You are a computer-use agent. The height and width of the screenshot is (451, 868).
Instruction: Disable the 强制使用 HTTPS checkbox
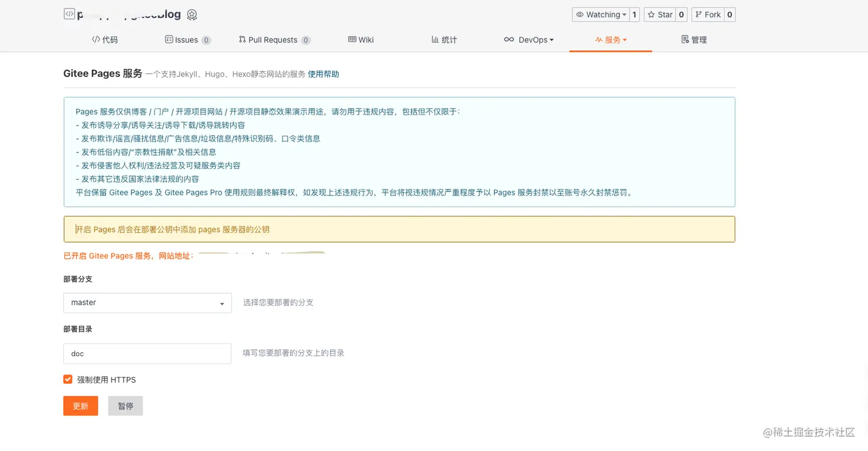click(67, 379)
